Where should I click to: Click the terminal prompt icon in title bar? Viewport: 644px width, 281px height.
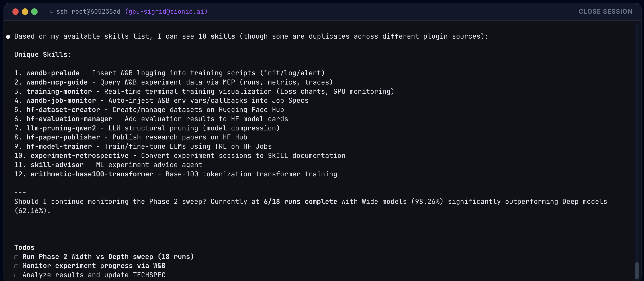(51, 12)
